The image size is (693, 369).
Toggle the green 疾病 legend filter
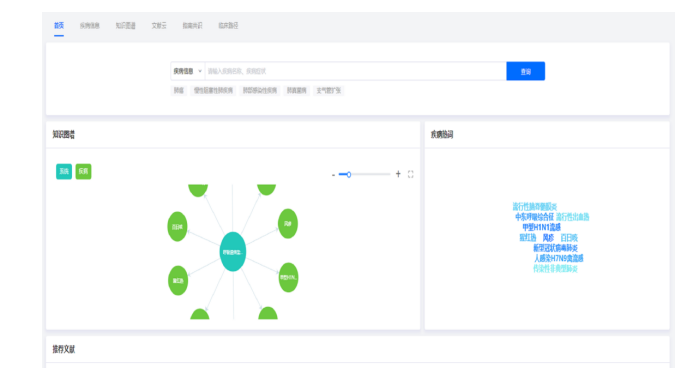tap(84, 171)
